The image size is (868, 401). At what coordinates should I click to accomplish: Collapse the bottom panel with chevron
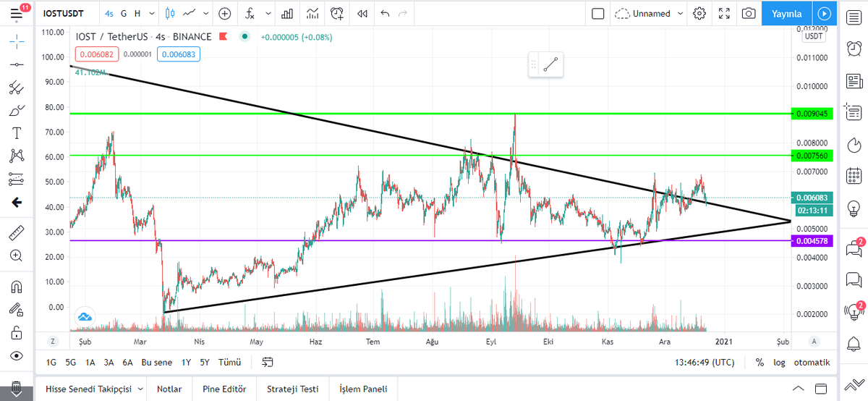(798, 389)
